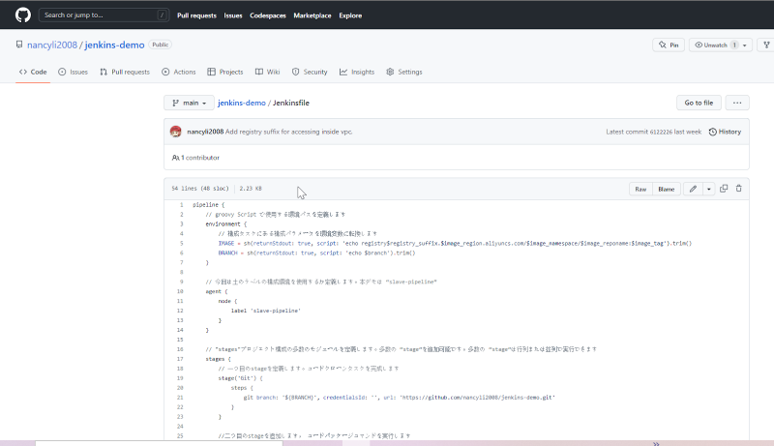Open commit History with clock icon
The image size is (774, 446).
tap(725, 132)
